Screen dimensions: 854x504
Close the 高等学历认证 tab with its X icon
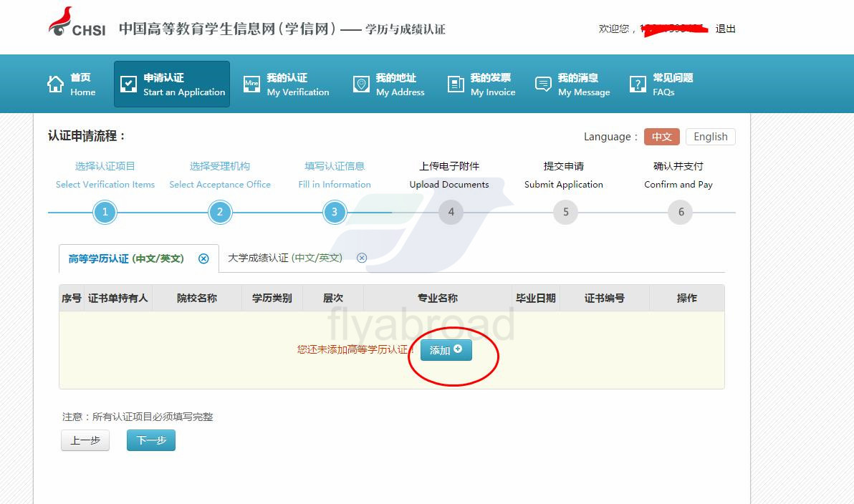point(203,258)
